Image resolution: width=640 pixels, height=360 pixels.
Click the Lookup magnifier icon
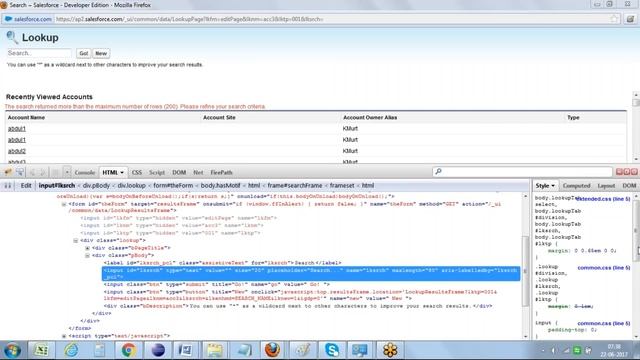pos(12,38)
